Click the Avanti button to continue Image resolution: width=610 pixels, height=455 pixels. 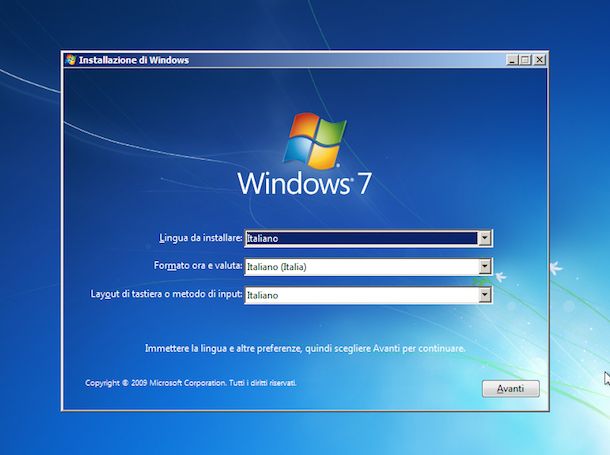(510, 388)
